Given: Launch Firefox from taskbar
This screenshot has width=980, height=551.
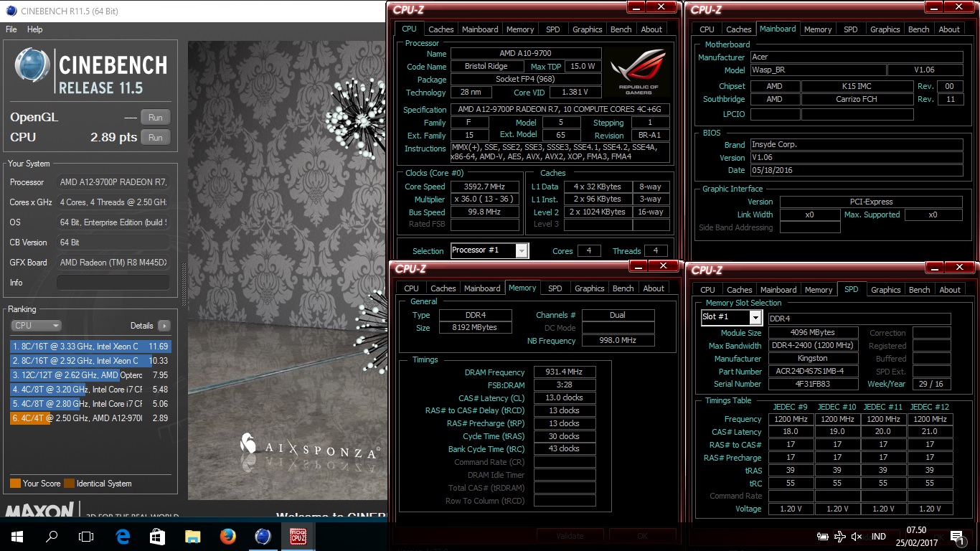Looking at the screenshot, I should coord(227,536).
